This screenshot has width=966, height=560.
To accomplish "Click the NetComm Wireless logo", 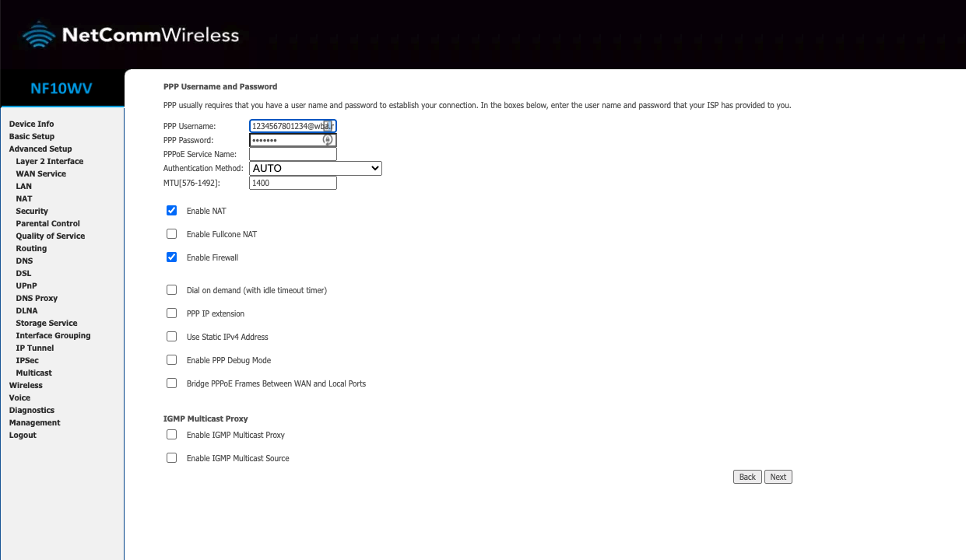I will [x=131, y=35].
